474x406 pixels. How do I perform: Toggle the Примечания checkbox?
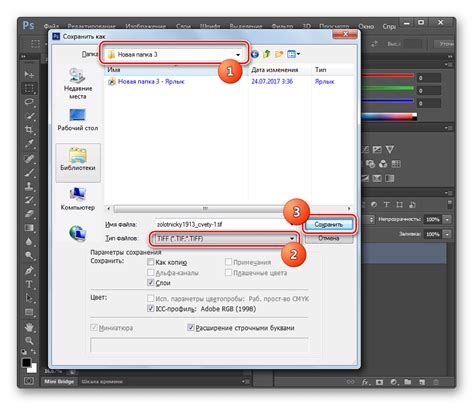[x=229, y=262]
